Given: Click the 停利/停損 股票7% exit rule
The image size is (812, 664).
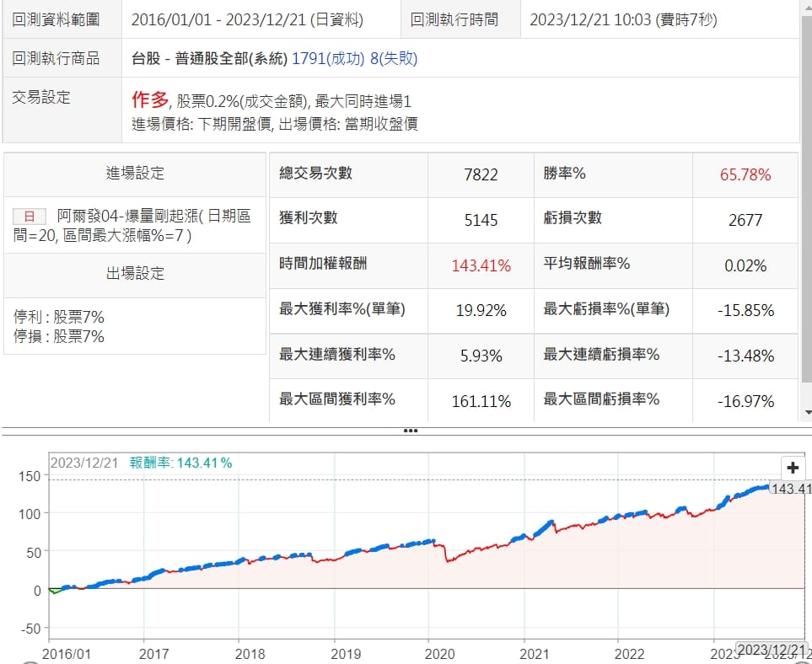Looking at the screenshot, I should pos(59,327).
